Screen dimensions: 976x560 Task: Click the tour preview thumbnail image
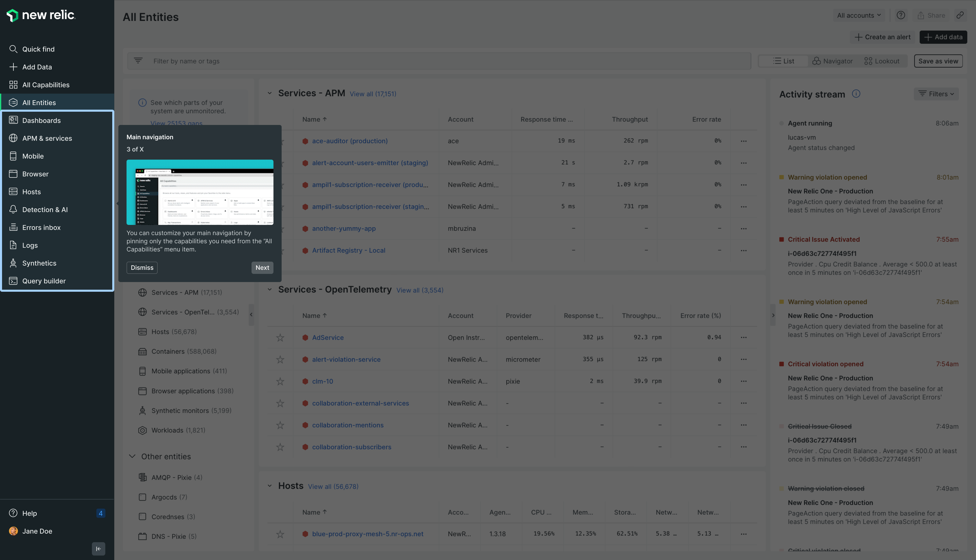click(x=200, y=192)
